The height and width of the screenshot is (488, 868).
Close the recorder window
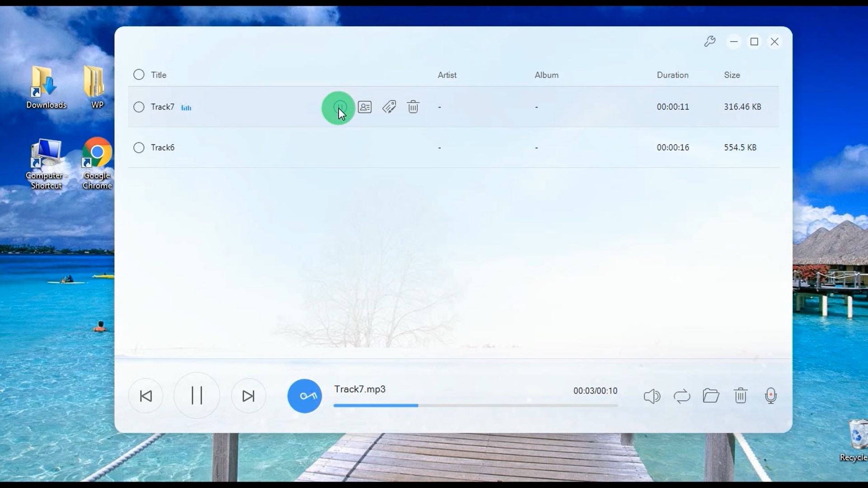774,42
